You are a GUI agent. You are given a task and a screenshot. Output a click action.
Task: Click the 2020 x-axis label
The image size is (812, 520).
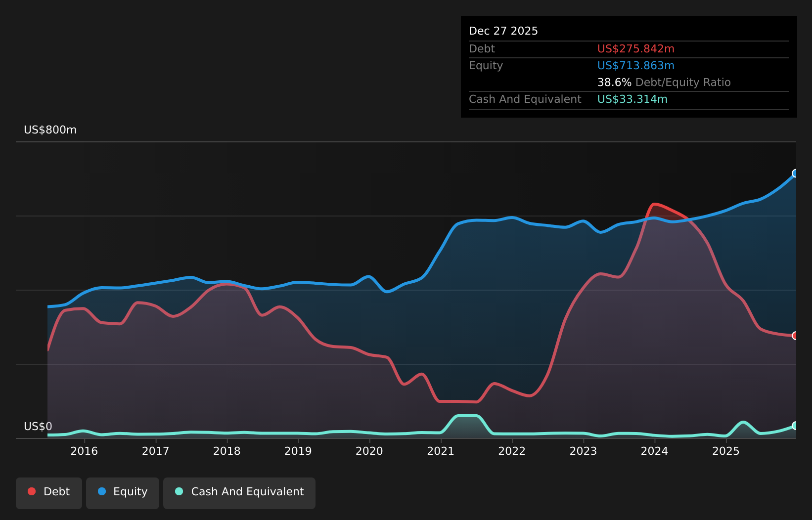[x=369, y=451]
